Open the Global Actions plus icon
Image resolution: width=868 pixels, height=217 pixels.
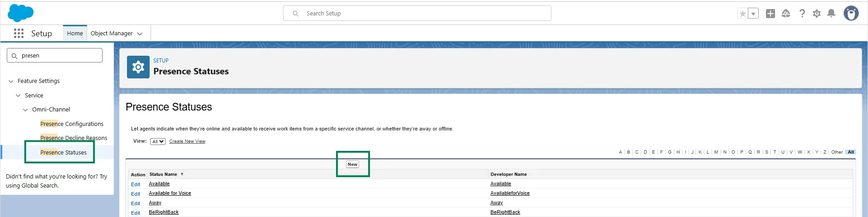[770, 14]
